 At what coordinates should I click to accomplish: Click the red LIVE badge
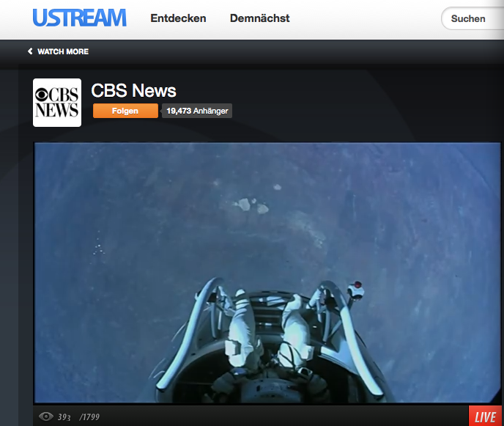[485, 416]
